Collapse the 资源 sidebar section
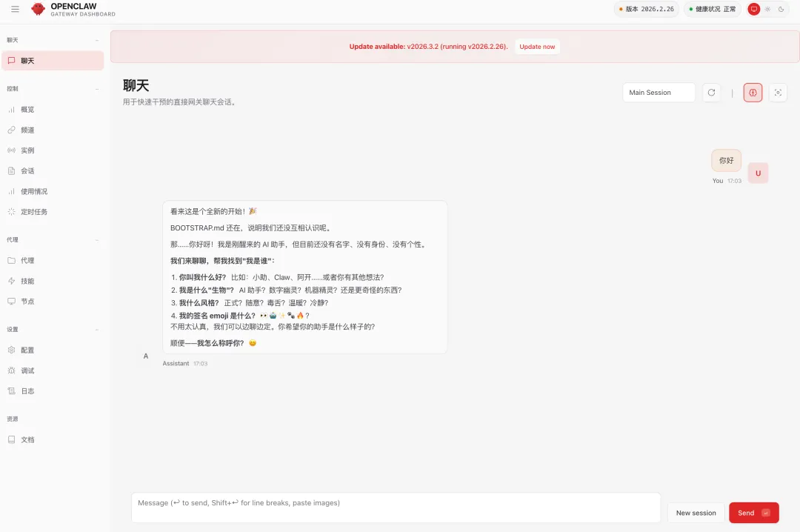The image size is (800, 532). coord(53,419)
